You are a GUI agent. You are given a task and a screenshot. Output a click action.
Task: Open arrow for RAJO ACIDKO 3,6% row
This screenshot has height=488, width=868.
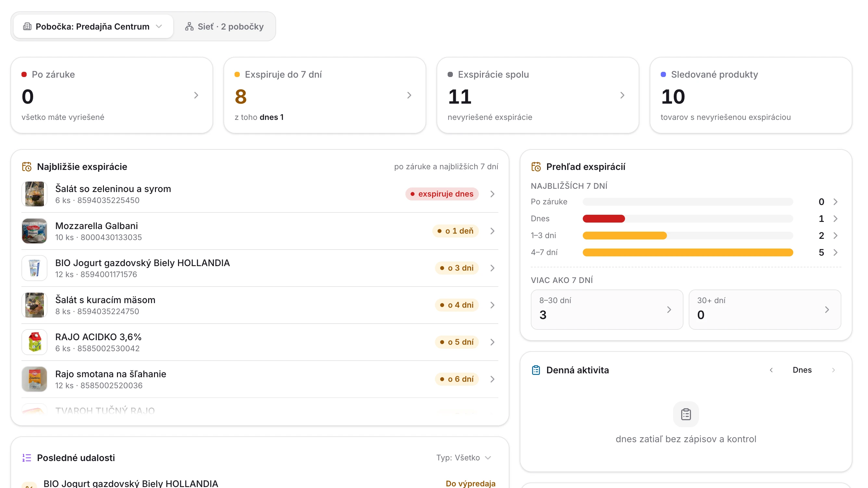pyautogui.click(x=492, y=342)
